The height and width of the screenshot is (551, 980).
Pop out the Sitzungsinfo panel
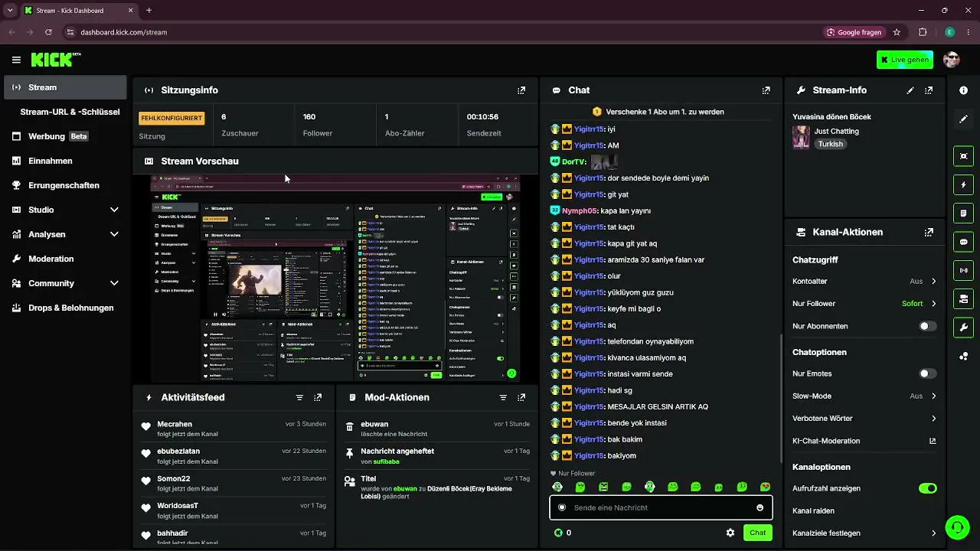coord(521,90)
